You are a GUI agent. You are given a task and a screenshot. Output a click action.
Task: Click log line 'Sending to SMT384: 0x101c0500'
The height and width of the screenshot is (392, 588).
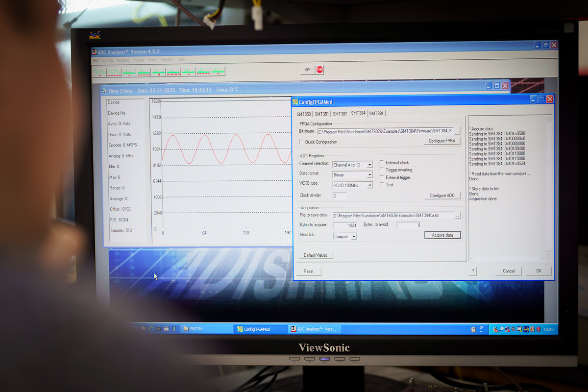pos(497,134)
